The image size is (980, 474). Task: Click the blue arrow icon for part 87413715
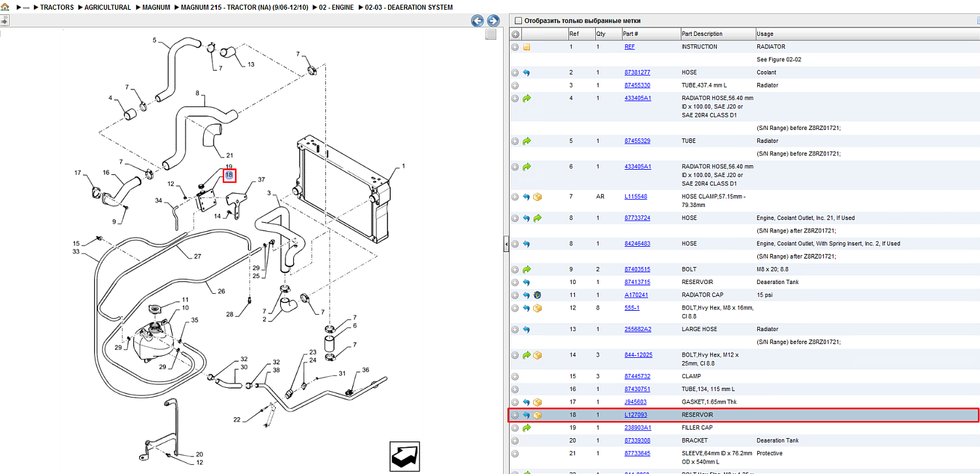click(527, 282)
